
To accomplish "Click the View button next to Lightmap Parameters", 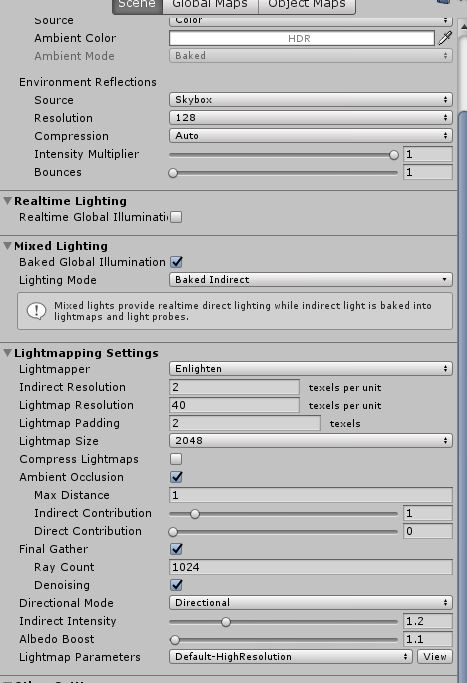I will point(435,656).
